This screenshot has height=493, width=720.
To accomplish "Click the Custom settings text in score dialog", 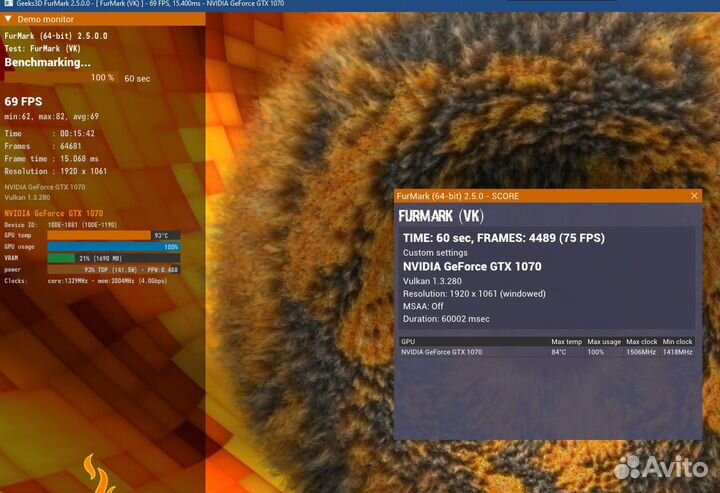I will [435, 252].
